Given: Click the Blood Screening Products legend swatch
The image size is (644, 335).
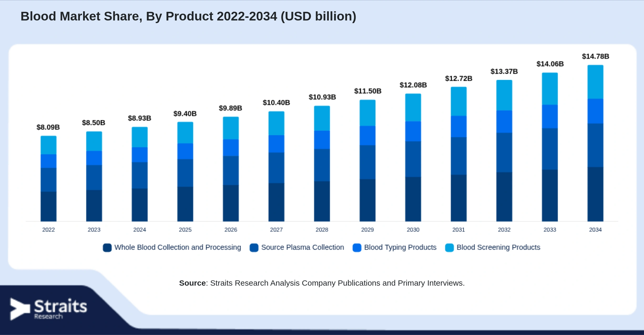Looking at the screenshot, I should click(449, 248).
